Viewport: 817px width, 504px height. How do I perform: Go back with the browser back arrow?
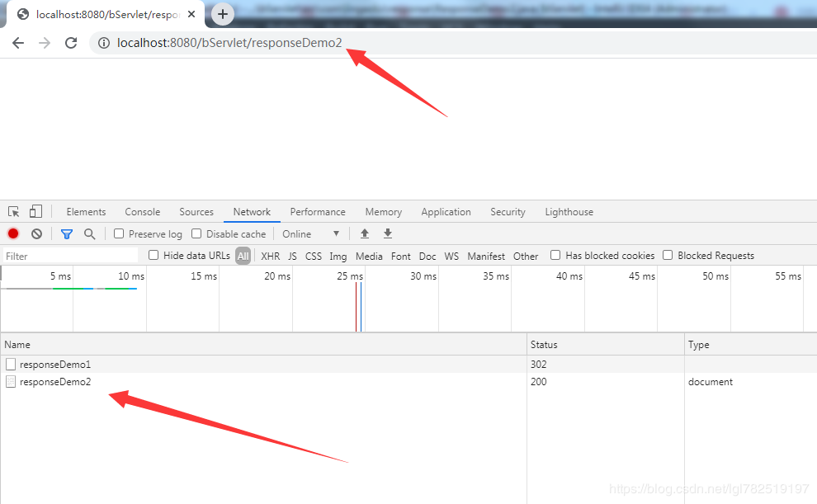click(x=18, y=43)
